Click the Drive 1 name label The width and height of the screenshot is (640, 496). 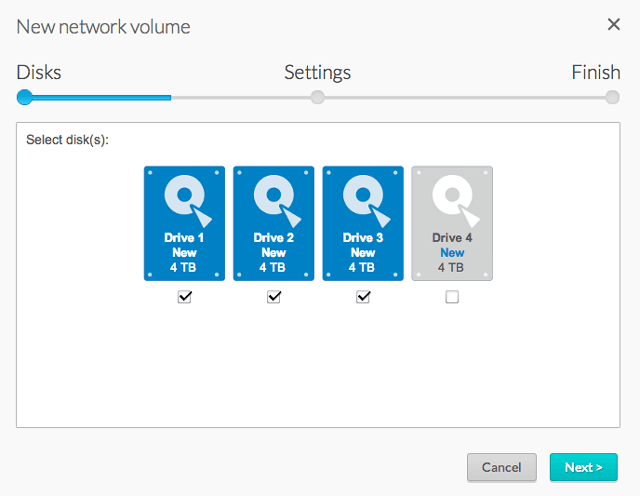point(184,238)
